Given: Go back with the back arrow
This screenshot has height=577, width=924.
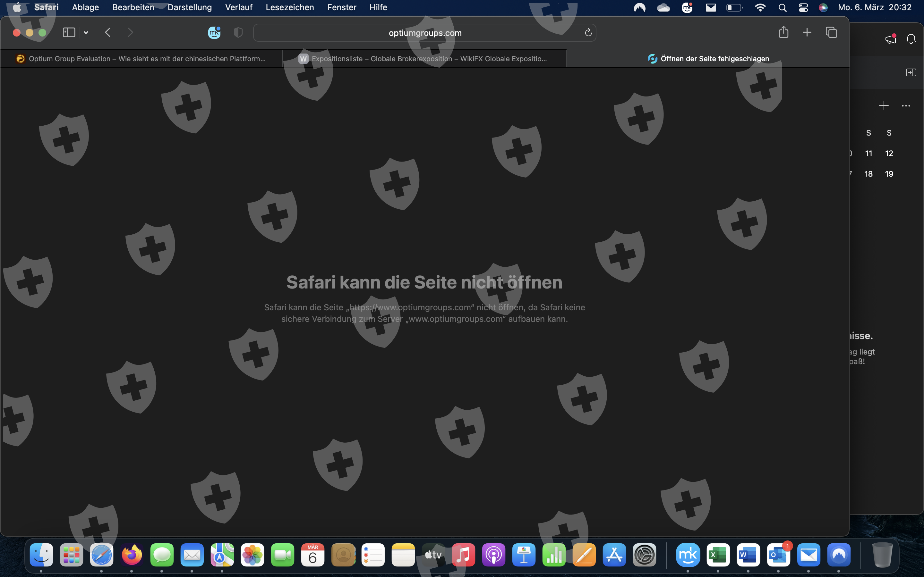Looking at the screenshot, I should [x=108, y=32].
